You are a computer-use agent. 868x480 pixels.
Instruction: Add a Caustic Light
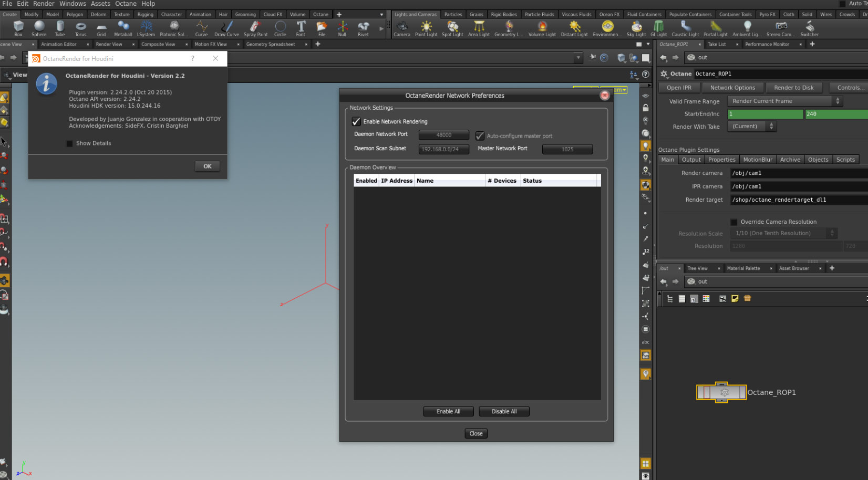tap(686, 28)
